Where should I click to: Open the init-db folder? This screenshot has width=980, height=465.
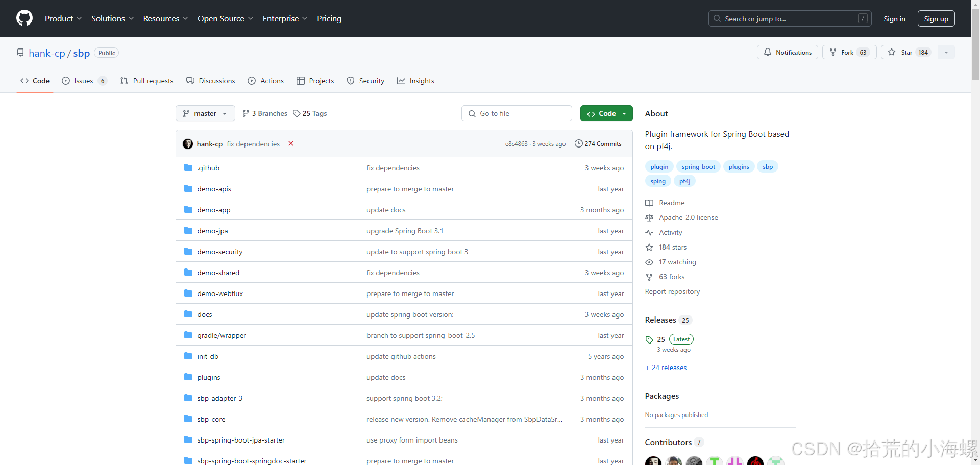tap(208, 356)
